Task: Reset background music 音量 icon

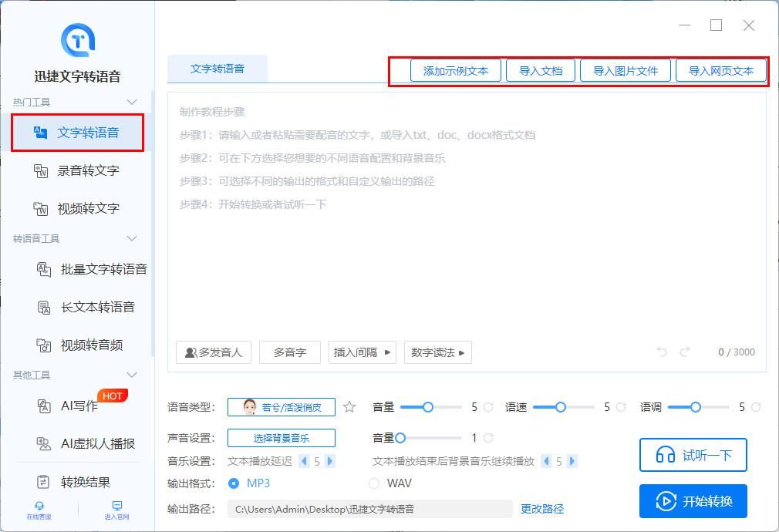Action: click(x=488, y=438)
